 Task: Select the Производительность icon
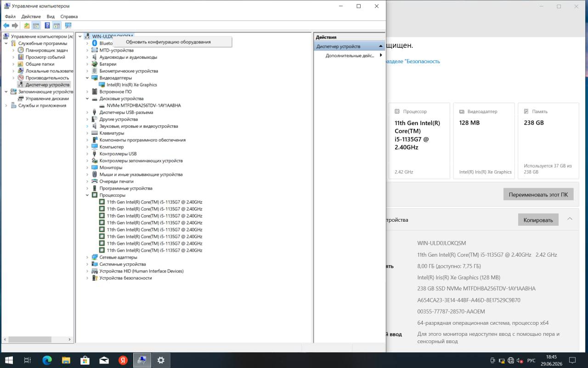pos(21,78)
